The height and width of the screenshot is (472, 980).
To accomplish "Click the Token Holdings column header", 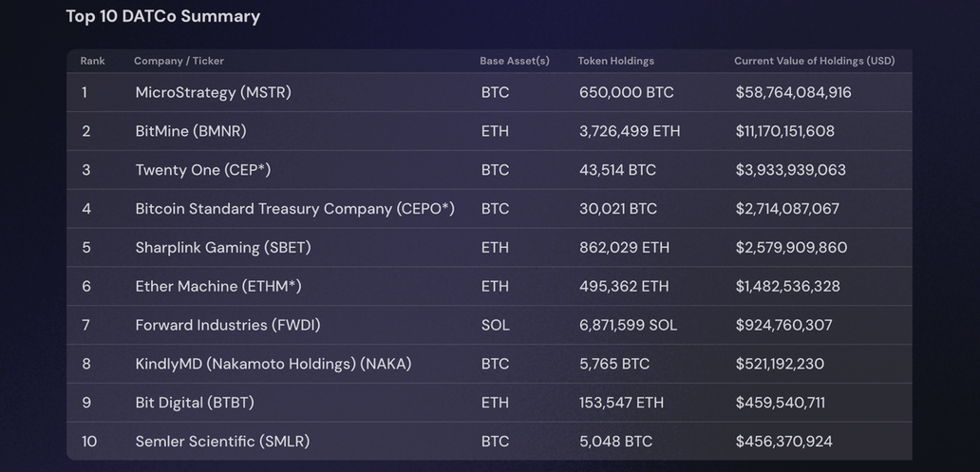I will tap(615, 61).
